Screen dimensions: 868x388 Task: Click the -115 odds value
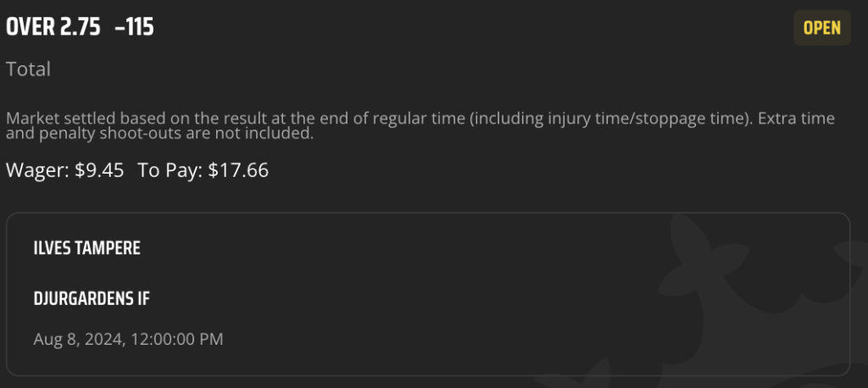[134, 27]
